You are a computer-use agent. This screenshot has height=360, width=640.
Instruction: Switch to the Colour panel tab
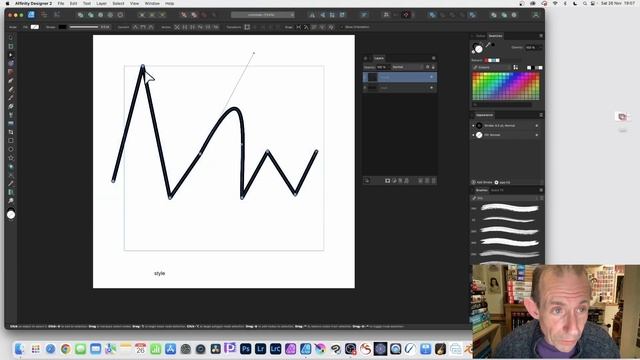pos(480,36)
